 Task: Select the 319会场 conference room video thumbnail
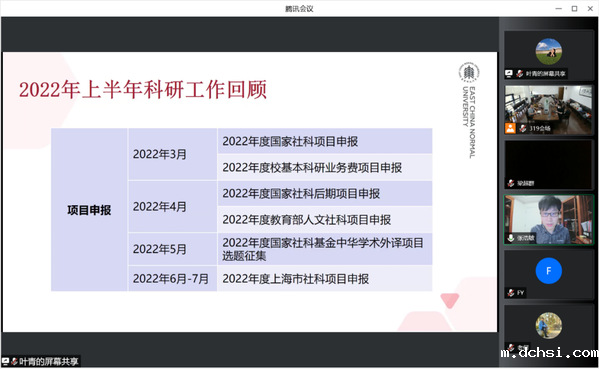[x=549, y=110]
